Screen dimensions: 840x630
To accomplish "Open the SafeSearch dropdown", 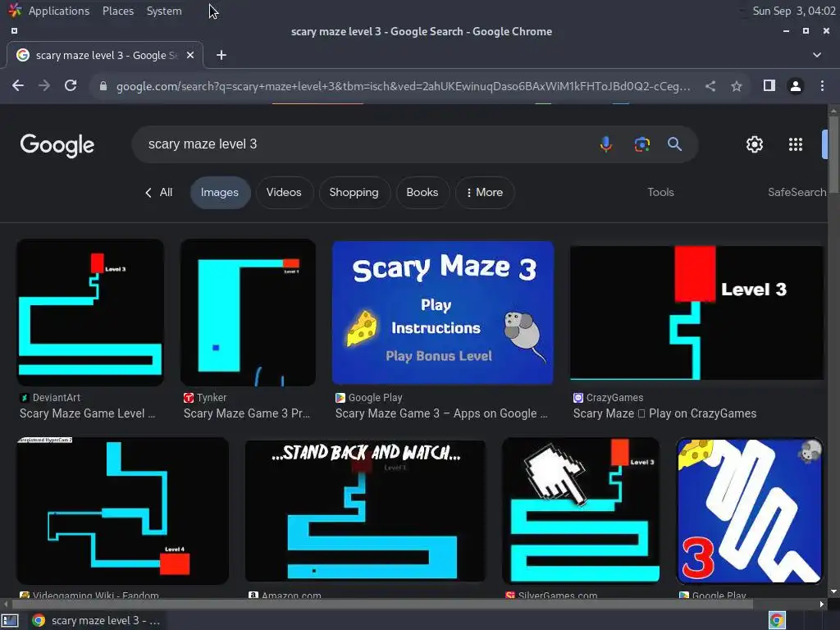I will (x=797, y=192).
